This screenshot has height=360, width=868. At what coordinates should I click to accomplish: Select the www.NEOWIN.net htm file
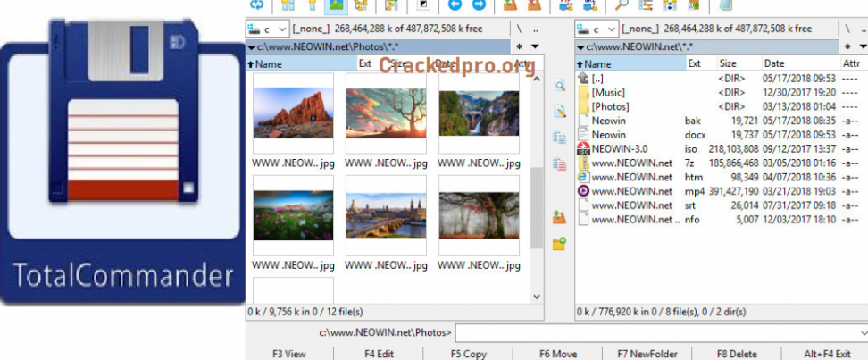pyautogui.click(x=722, y=177)
